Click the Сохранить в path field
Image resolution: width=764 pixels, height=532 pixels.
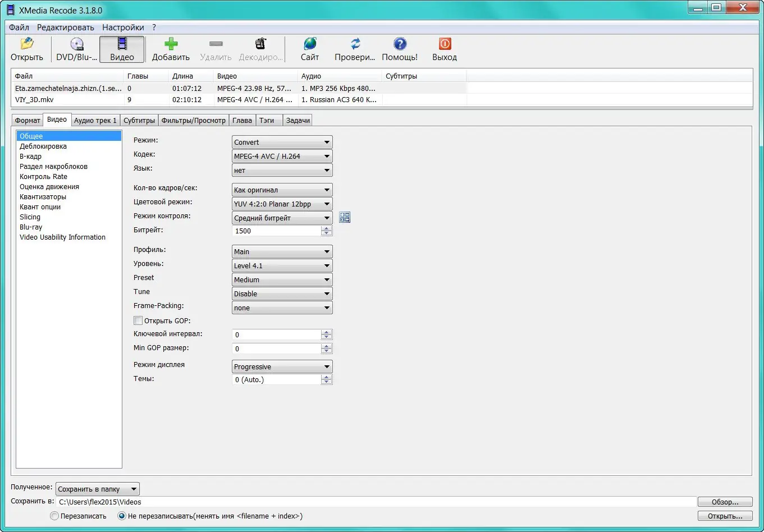pos(376,502)
